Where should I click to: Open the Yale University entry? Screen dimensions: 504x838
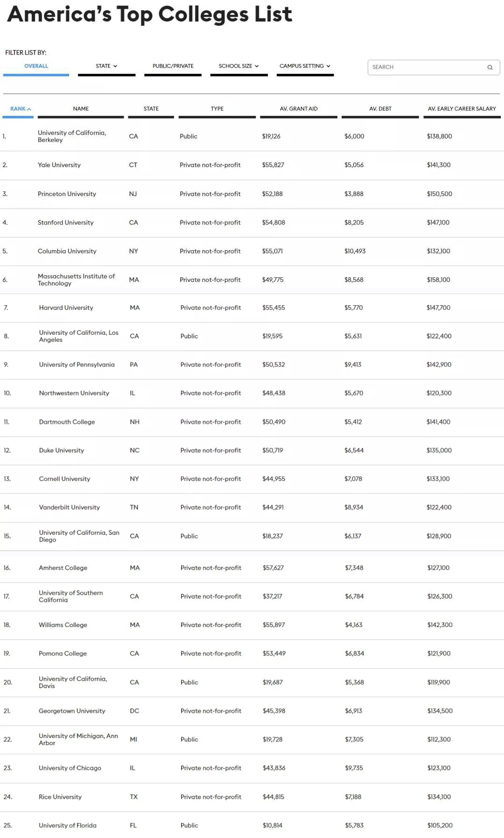click(59, 165)
